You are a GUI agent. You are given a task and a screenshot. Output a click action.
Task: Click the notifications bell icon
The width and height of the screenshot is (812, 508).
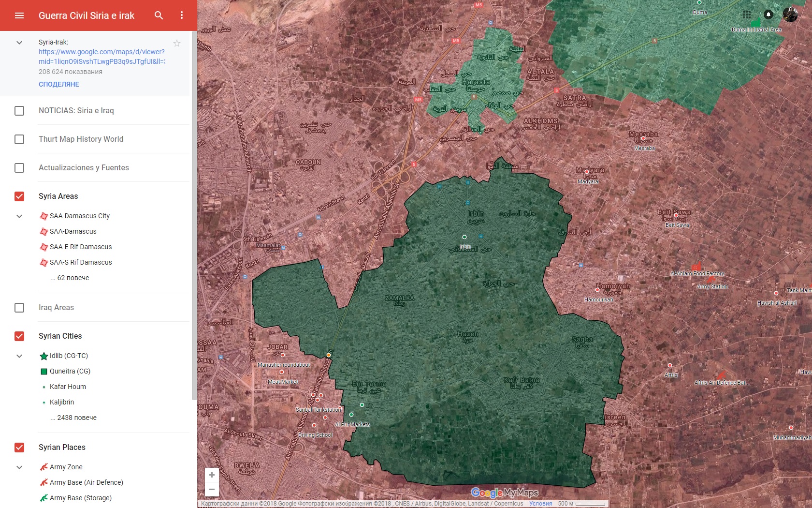[768, 15]
